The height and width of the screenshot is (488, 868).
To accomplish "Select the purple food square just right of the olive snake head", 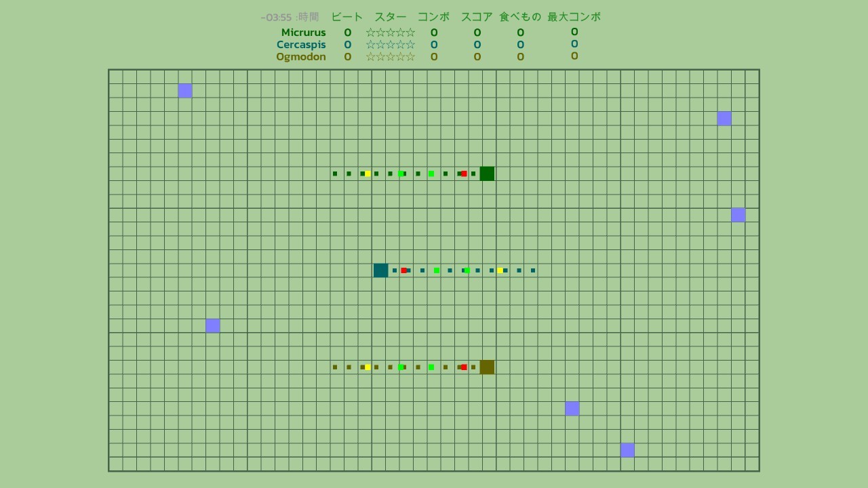I will 572,409.
